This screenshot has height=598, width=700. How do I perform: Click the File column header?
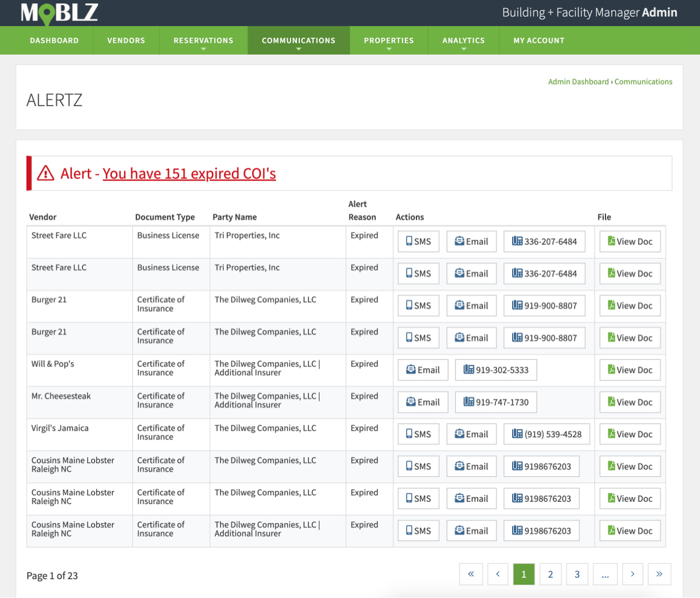point(604,217)
